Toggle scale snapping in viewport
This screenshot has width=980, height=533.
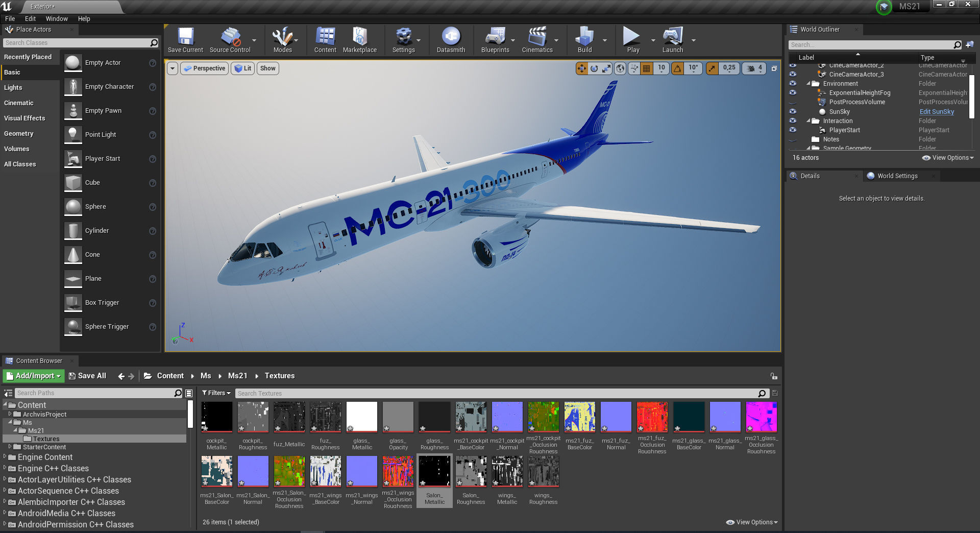[712, 68]
